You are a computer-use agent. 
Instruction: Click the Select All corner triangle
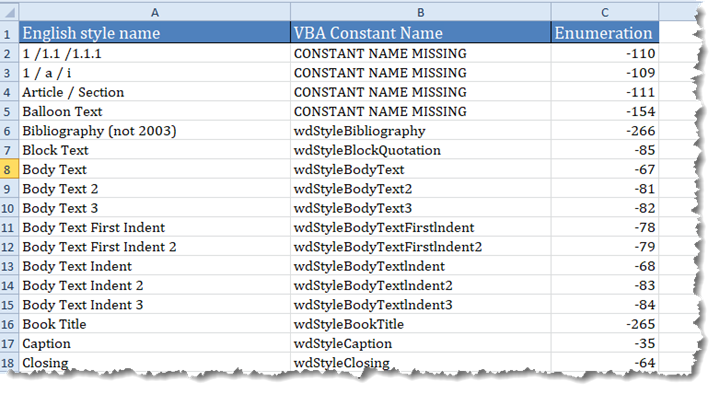[9, 12]
